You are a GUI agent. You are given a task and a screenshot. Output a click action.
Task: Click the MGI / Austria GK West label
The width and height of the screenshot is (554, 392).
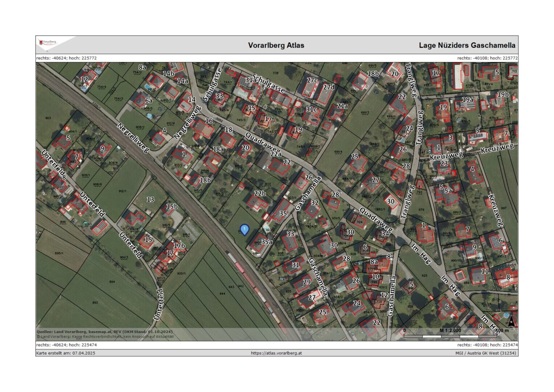click(486, 353)
